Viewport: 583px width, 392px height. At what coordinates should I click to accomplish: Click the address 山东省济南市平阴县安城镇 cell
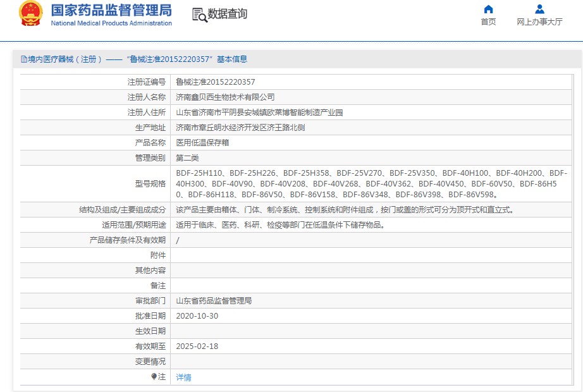259,113
